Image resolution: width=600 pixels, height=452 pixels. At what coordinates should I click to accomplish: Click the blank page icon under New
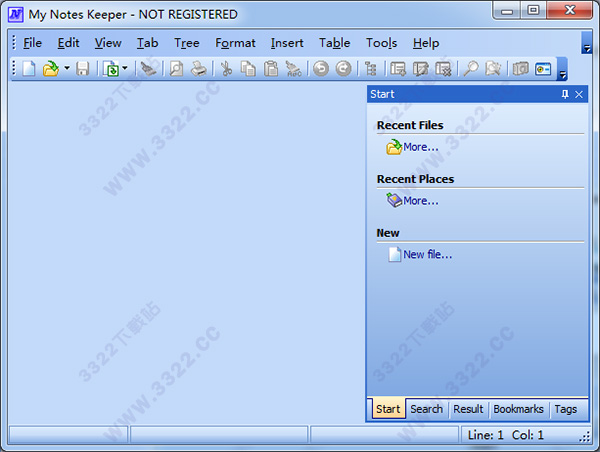[x=395, y=254]
